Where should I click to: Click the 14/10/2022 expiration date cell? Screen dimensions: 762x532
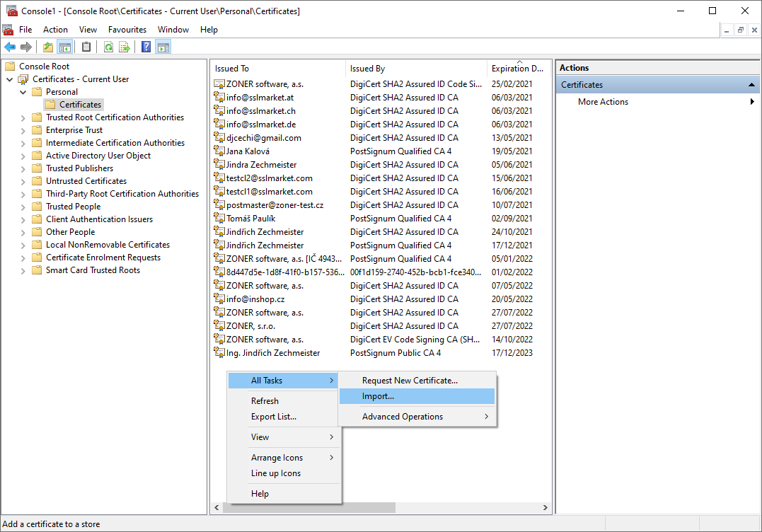point(512,340)
